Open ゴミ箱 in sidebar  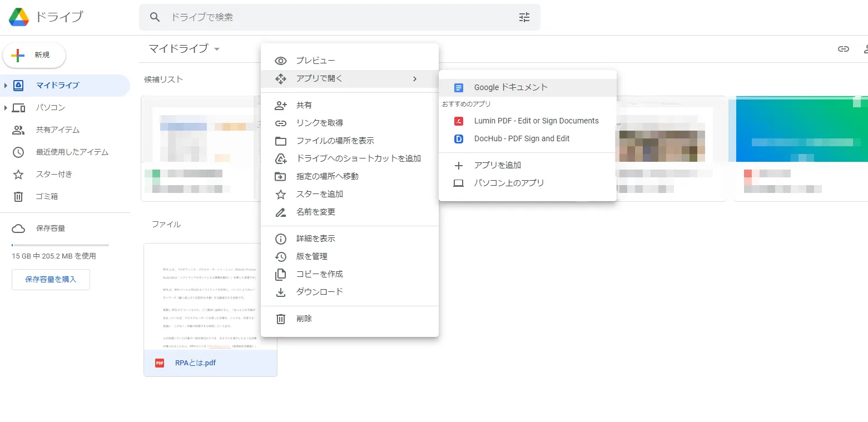click(65, 196)
